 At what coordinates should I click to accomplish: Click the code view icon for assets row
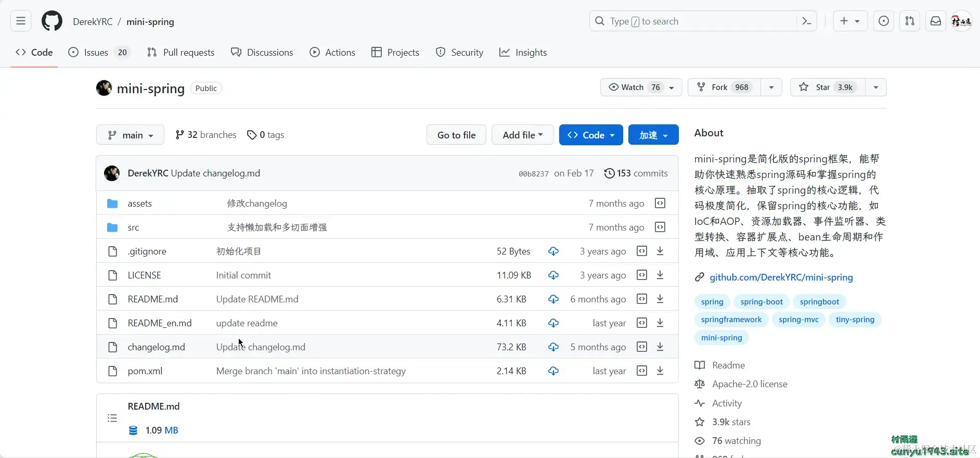(x=660, y=203)
